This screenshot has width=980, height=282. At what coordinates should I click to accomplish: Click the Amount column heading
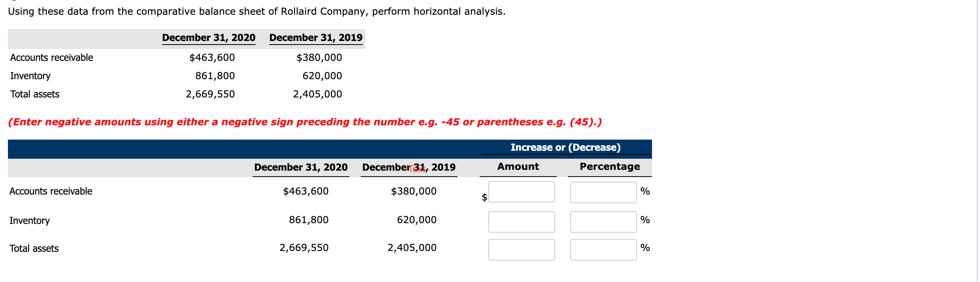pyautogui.click(x=517, y=167)
